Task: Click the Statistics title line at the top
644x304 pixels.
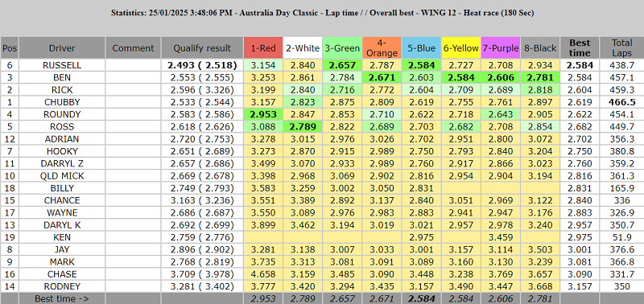Action: coord(322,13)
